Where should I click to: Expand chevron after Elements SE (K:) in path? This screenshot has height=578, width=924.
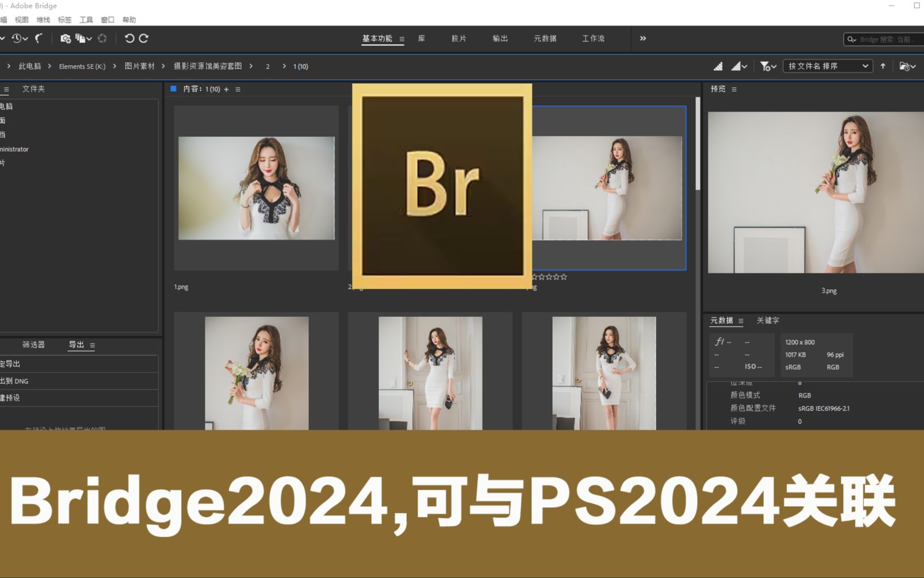pyautogui.click(x=115, y=66)
